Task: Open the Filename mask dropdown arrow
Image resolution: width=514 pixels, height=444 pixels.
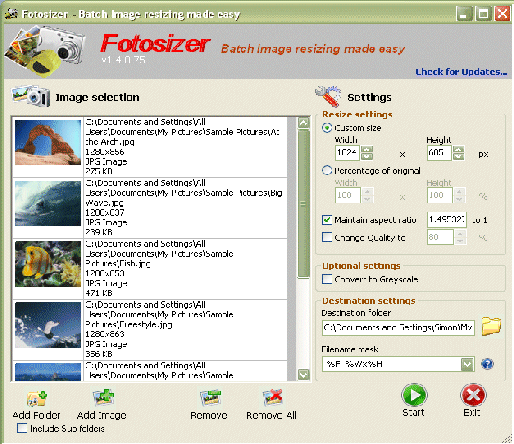Action: [x=467, y=364]
